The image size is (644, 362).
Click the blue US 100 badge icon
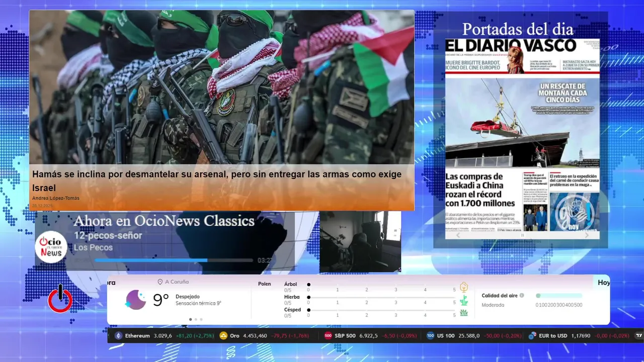click(x=430, y=336)
